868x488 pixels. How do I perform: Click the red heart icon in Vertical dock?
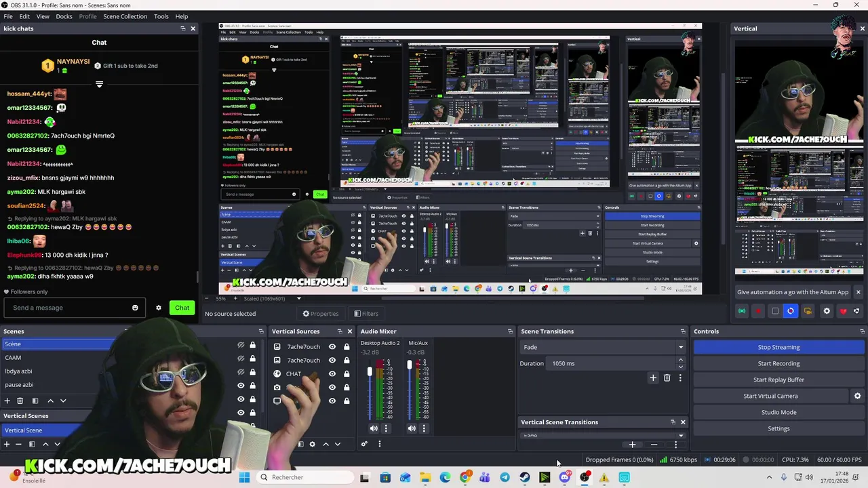click(843, 311)
